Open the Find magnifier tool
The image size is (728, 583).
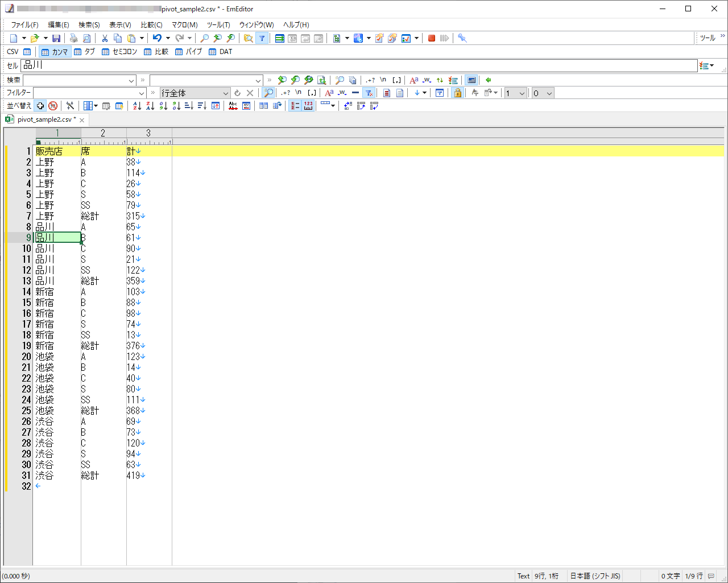coord(204,38)
